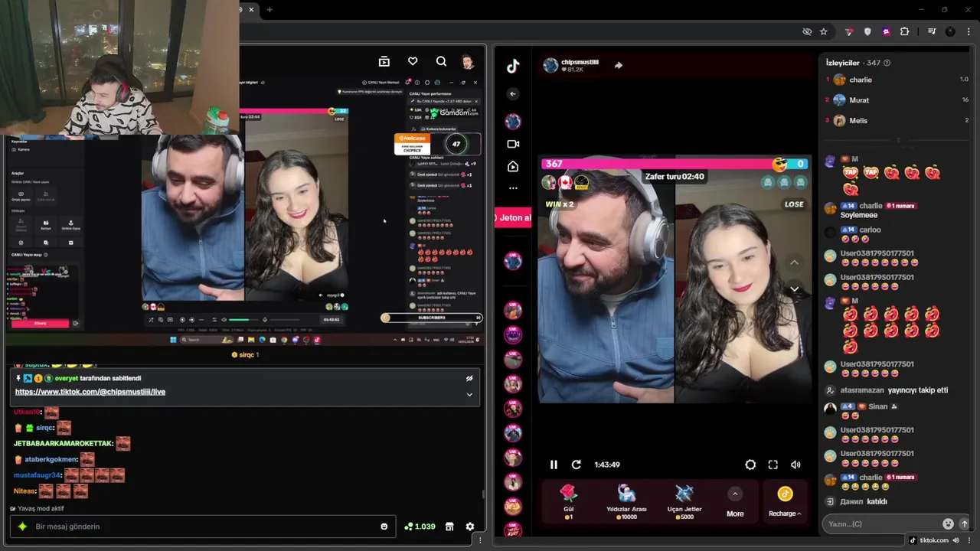This screenshot has height=551, width=980.
Task: Open emoji picker in TikTok chat
Action: click(x=948, y=523)
